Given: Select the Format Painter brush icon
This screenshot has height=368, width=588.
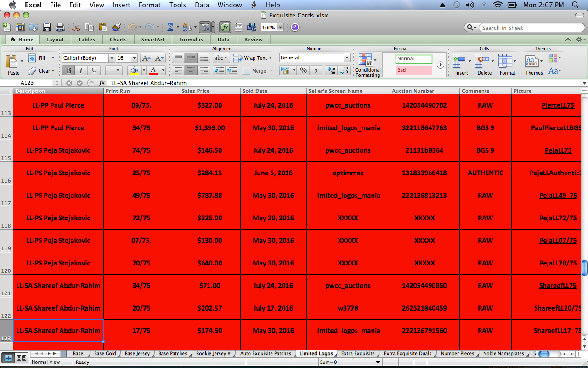Looking at the screenshot, I should click(x=116, y=28).
